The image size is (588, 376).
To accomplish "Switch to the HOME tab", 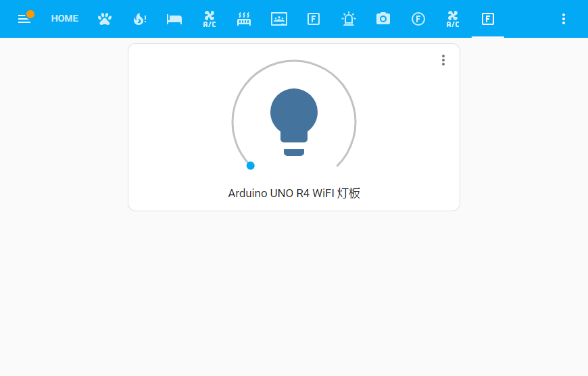I will pyautogui.click(x=64, y=19).
